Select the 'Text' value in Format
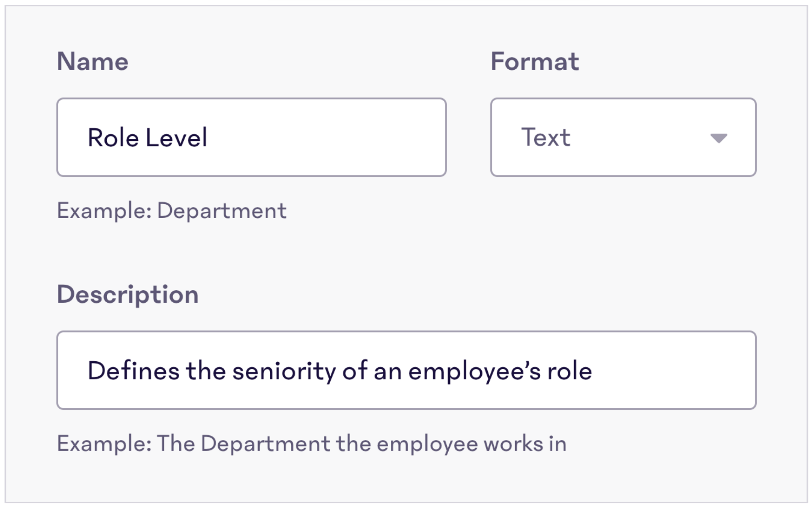The width and height of the screenshot is (812, 508). pos(546,137)
